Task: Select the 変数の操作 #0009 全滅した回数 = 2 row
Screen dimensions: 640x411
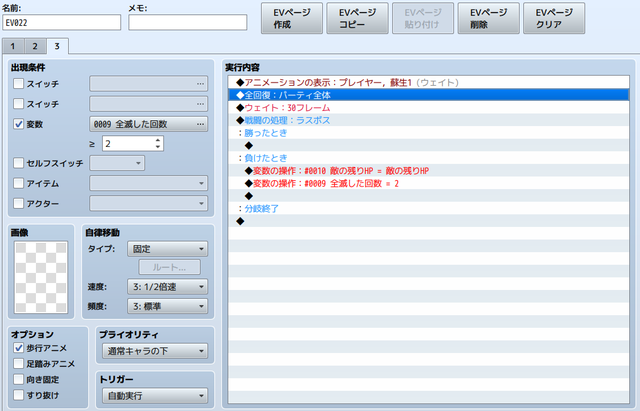Action: coord(429,183)
